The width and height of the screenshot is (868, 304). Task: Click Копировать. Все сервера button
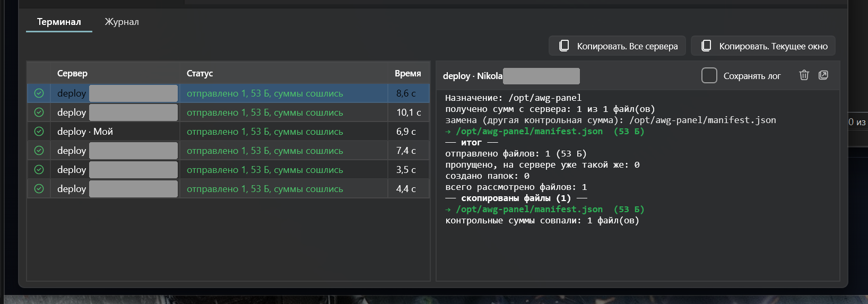pyautogui.click(x=617, y=46)
